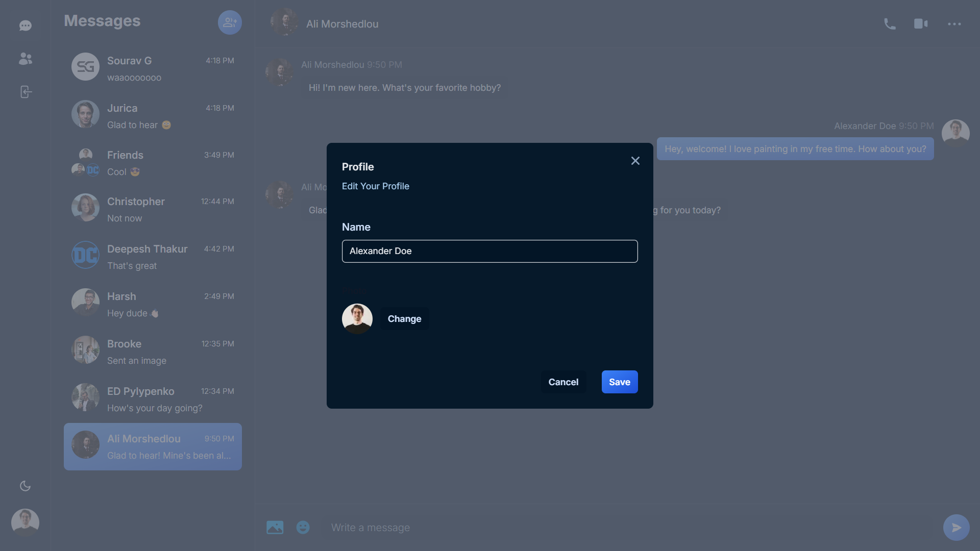
Task: Click Cancel to discard profile edits
Action: pyautogui.click(x=563, y=382)
